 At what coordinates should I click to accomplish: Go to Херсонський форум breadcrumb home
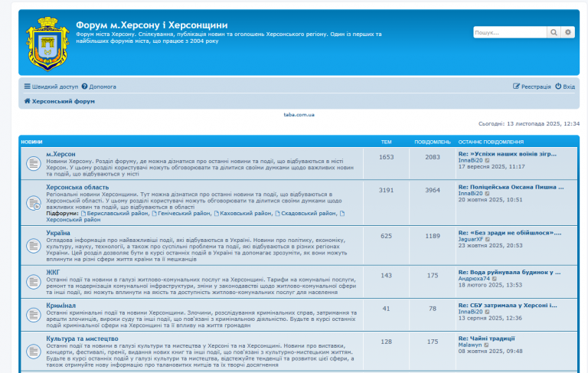[x=59, y=101]
